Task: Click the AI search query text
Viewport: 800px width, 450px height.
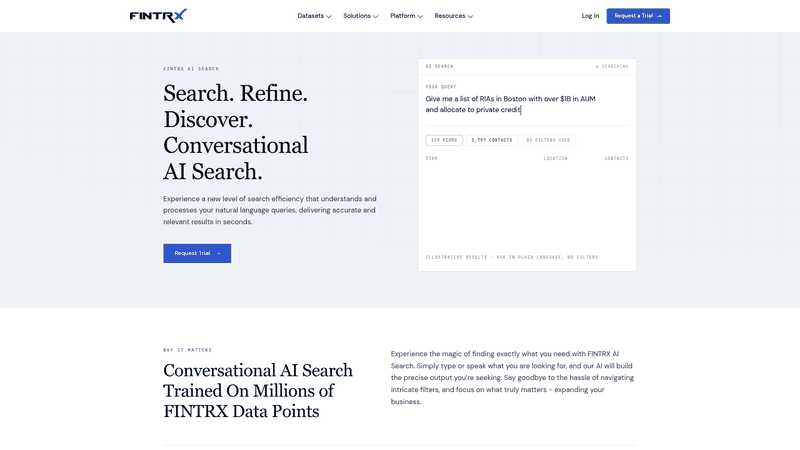Action: [x=510, y=104]
